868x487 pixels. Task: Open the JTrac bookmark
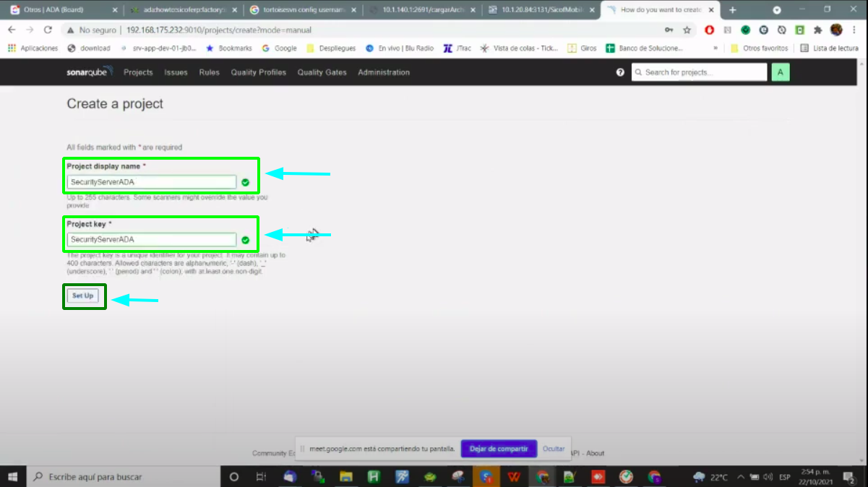[x=457, y=48]
